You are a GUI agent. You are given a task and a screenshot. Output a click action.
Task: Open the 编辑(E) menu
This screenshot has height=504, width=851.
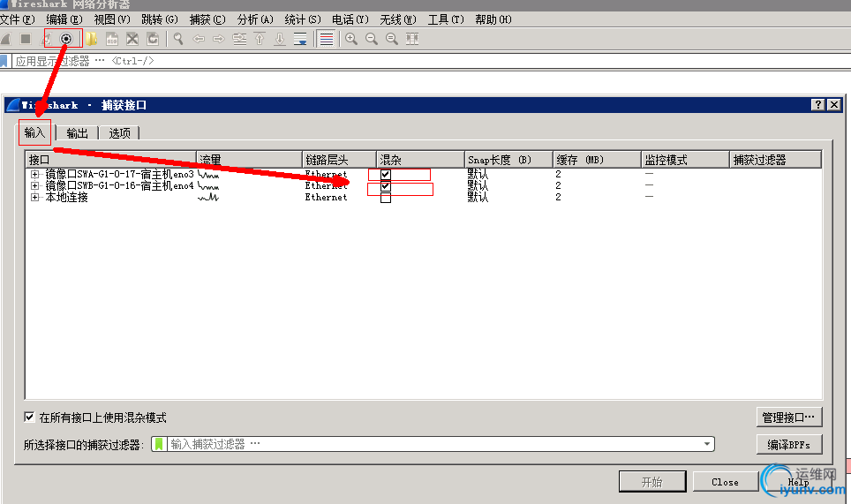click(64, 19)
